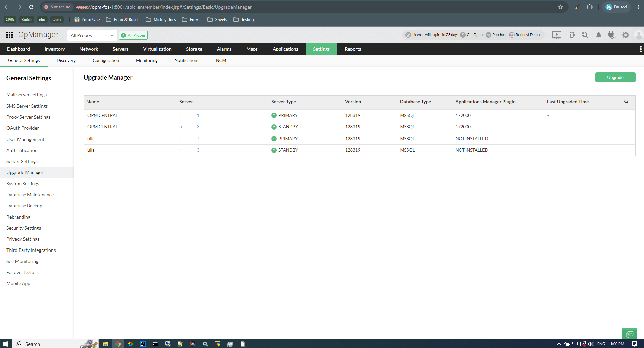
Task: Open Mail server settings
Action: click(x=27, y=95)
